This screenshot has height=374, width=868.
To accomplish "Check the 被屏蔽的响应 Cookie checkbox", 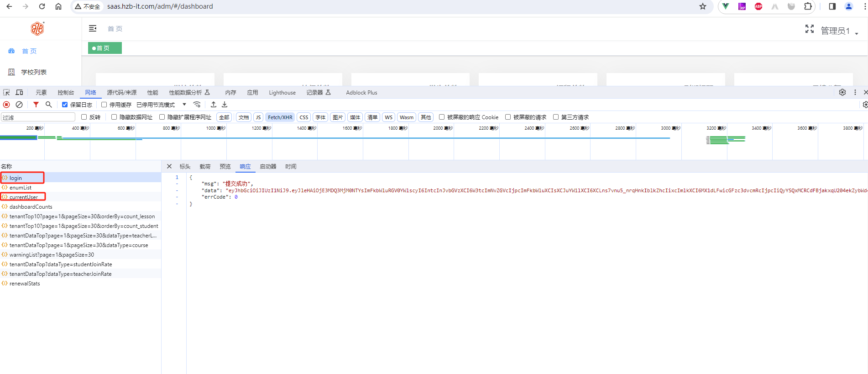I will pos(442,117).
